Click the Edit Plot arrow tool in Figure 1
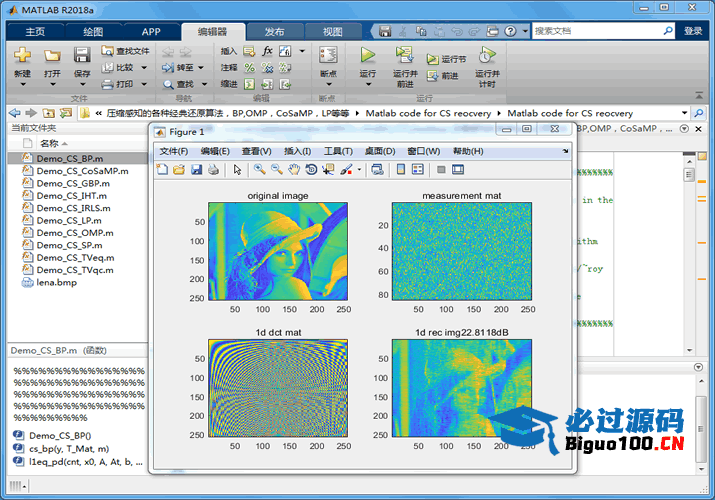Viewport: 715px width, 500px height. 237,170
